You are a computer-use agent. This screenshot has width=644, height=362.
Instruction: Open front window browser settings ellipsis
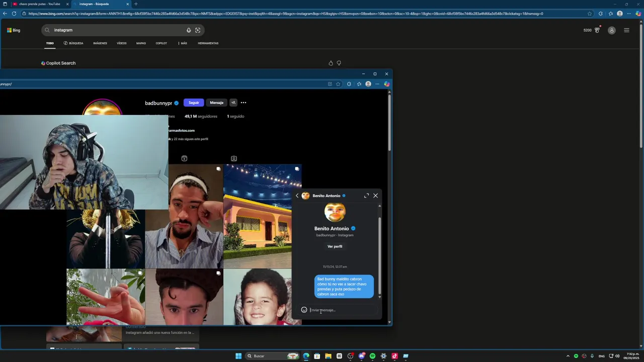point(377,84)
